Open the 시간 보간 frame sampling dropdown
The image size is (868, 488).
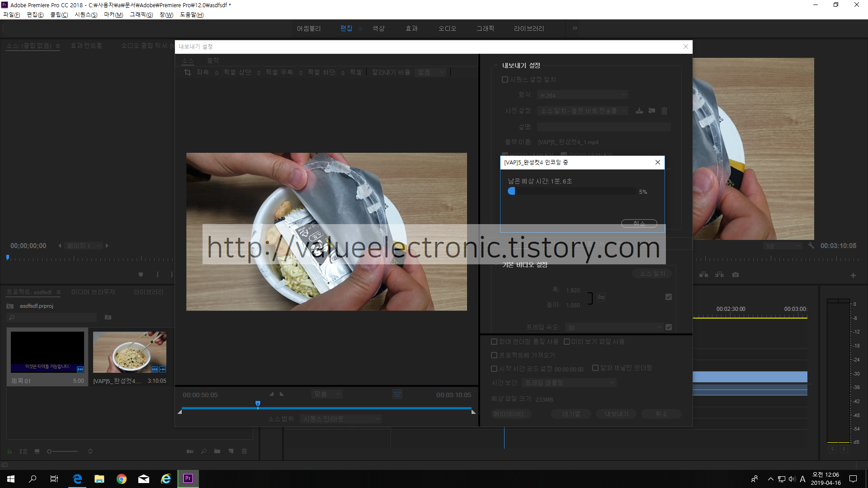(569, 383)
